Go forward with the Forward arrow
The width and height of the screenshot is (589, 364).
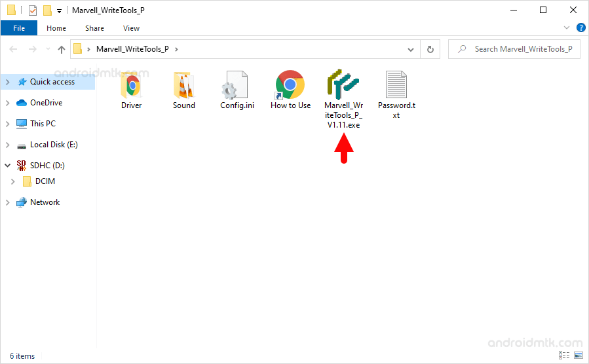[x=33, y=49]
